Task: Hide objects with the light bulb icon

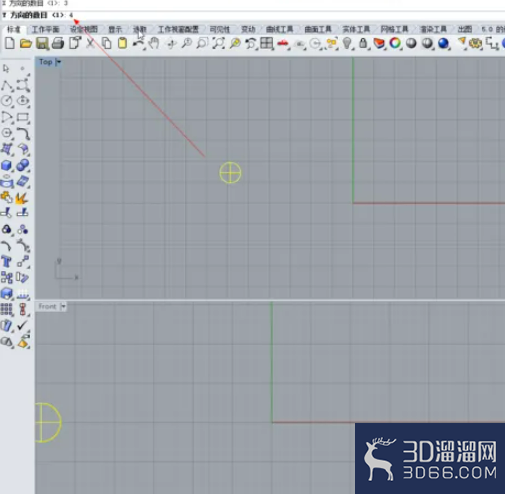Action: coord(347,44)
